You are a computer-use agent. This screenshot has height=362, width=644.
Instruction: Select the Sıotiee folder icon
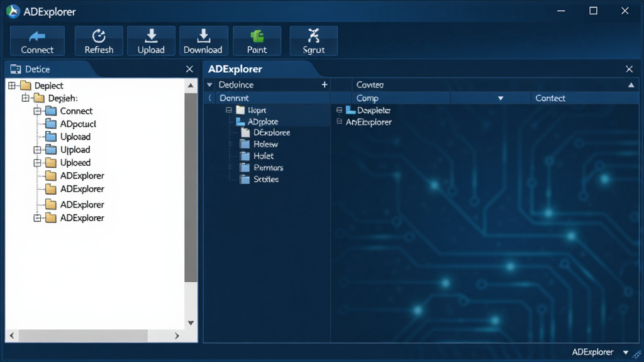click(x=245, y=179)
